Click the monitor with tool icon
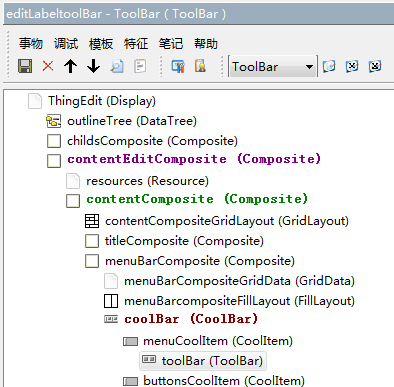This screenshot has height=387, width=394. tap(178, 66)
